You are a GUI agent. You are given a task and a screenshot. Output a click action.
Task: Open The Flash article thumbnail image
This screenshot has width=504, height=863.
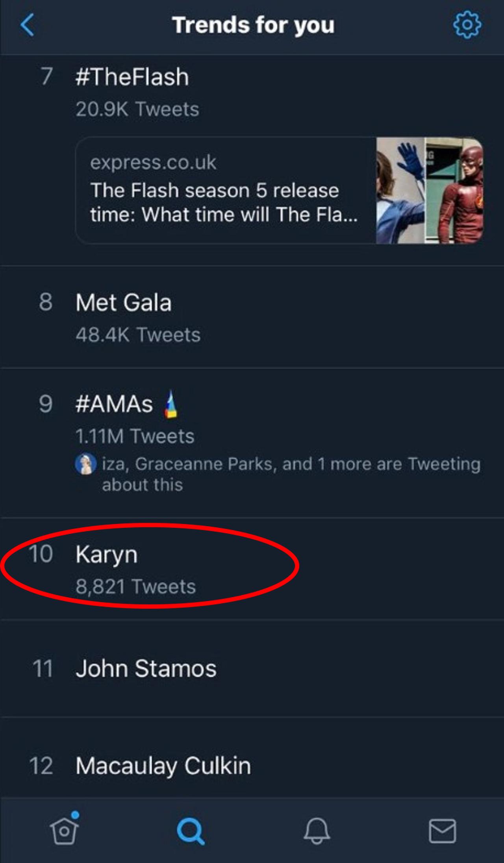pos(430,191)
